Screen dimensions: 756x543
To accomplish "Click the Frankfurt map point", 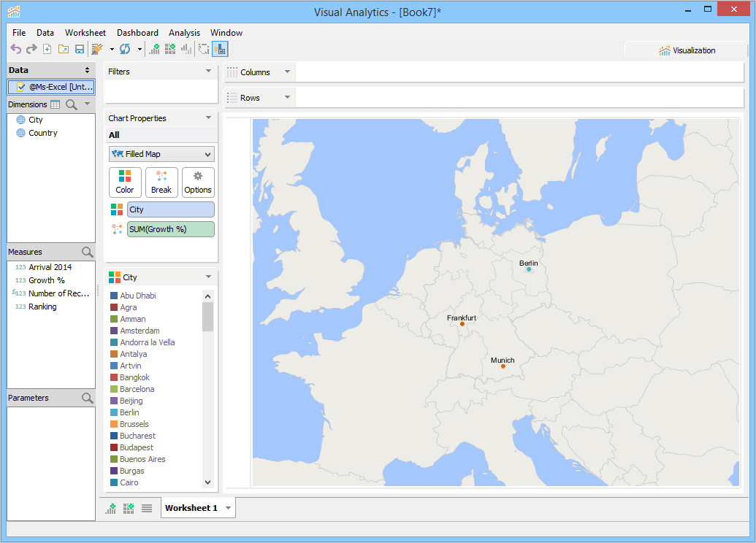I will [x=462, y=324].
